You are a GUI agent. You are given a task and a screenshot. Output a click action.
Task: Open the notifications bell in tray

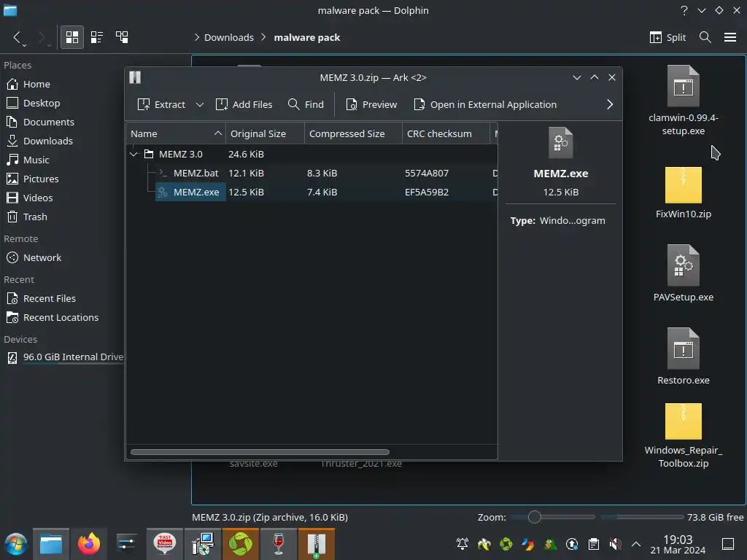pyautogui.click(x=462, y=544)
